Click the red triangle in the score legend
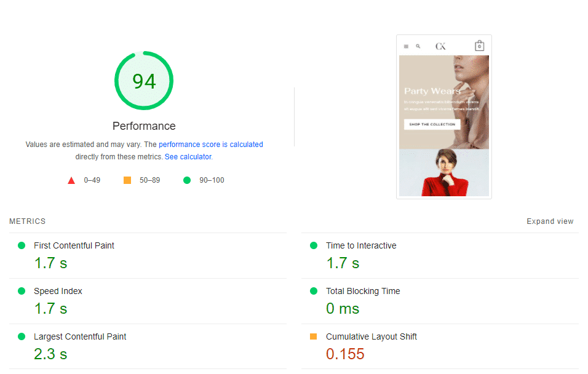Screen dimensions: 588x374 (71, 180)
